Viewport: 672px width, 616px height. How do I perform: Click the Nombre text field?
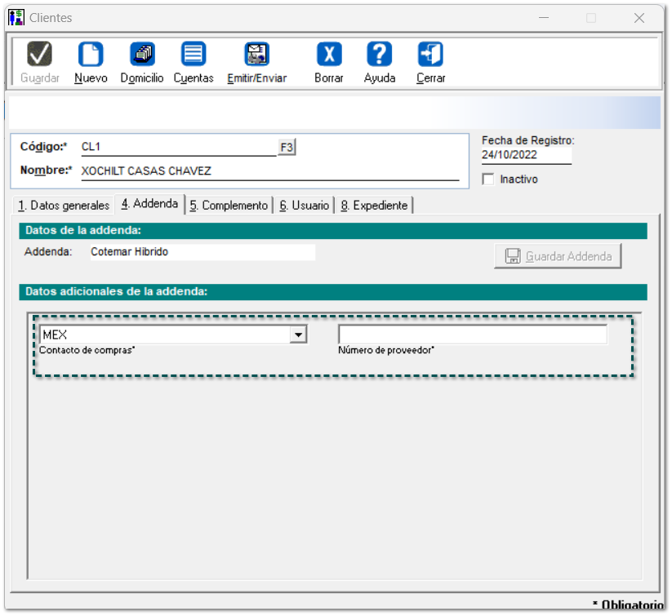pos(269,171)
